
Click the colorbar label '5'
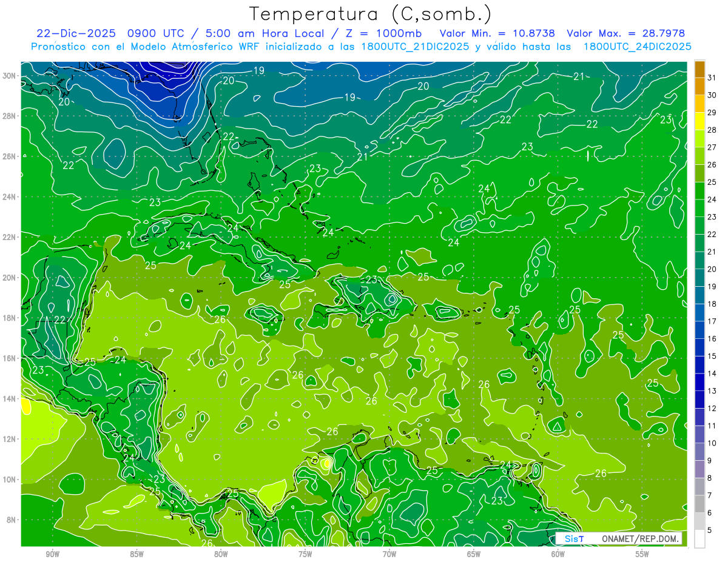point(710,530)
